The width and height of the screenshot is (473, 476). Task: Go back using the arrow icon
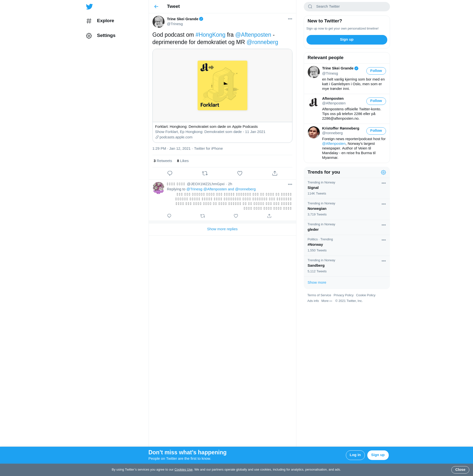click(156, 7)
